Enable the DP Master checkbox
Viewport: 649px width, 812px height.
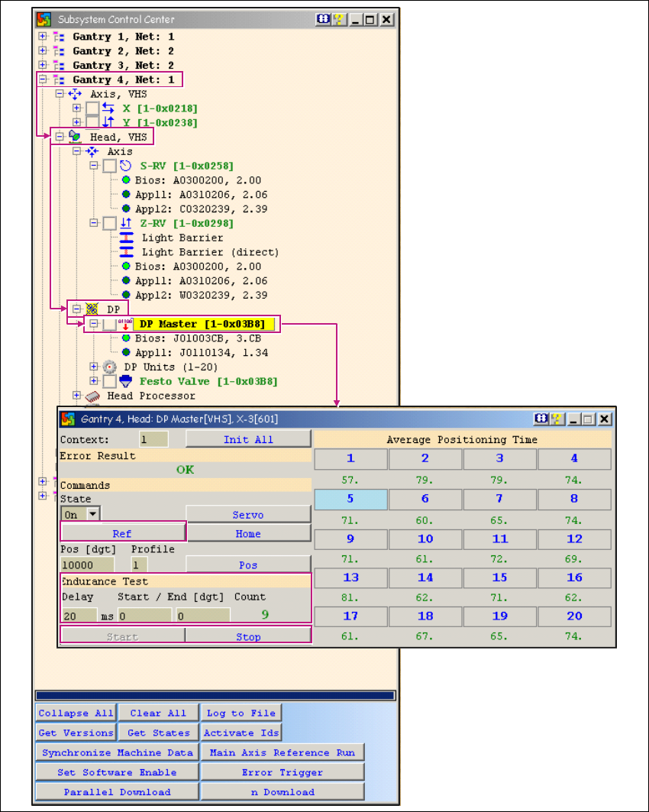[x=109, y=325]
